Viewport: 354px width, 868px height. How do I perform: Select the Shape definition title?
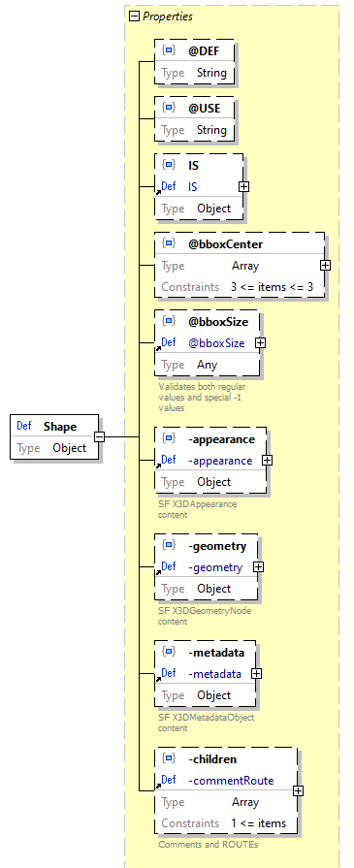pos(60,427)
